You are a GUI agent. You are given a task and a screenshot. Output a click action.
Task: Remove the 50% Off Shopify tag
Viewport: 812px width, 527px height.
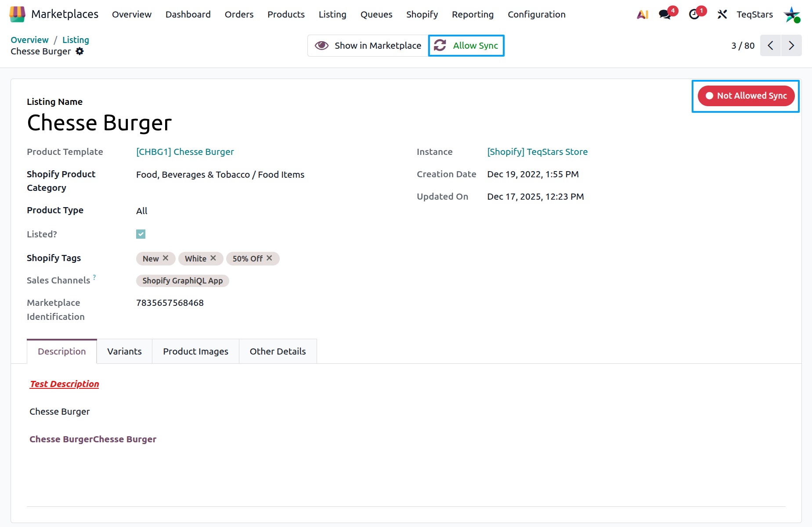pos(269,258)
